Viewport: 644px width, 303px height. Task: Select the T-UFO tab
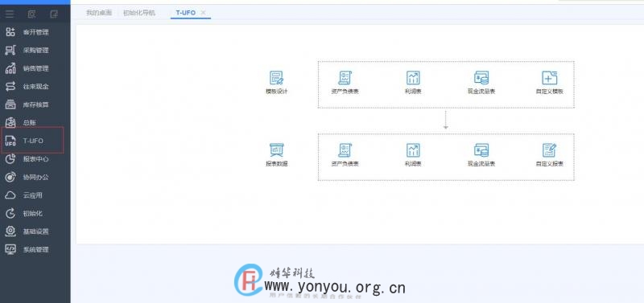186,13
